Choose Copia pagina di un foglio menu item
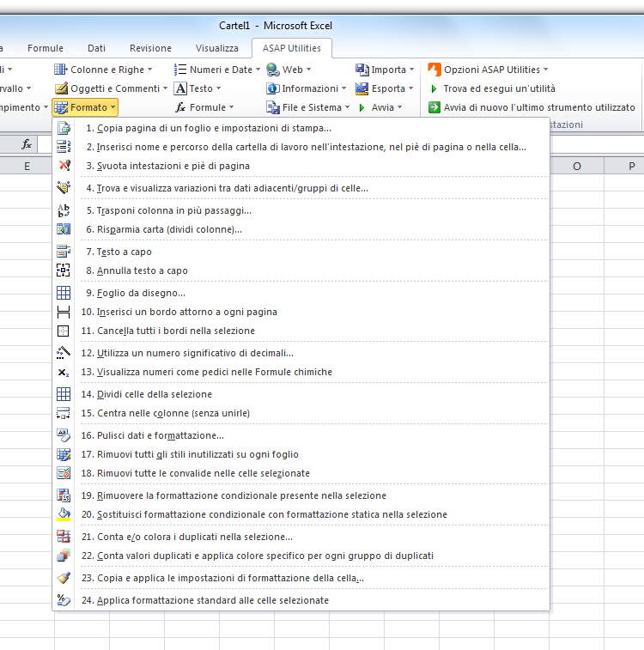 point(301,128)
